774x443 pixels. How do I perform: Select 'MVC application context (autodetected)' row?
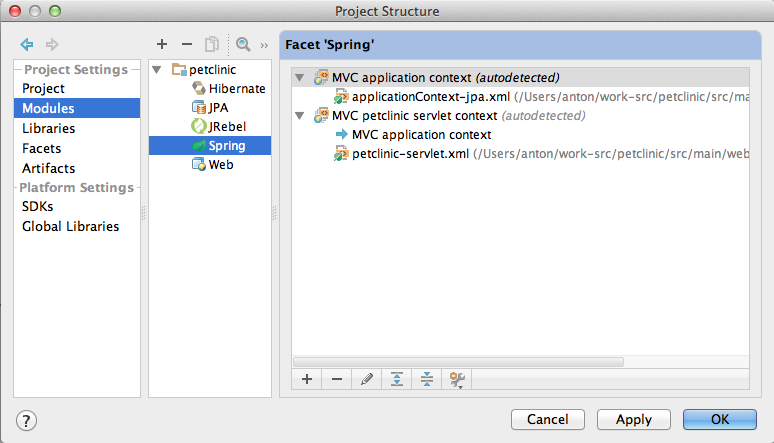click(520, 78)
